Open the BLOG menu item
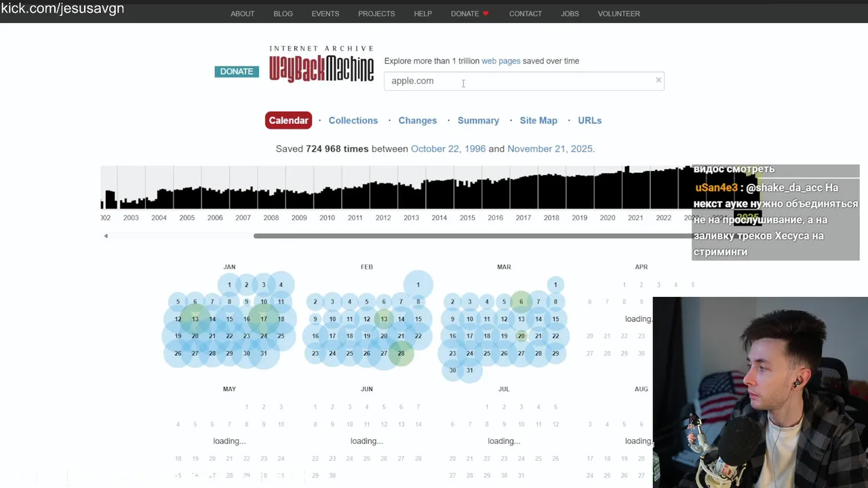Viewport: 868px width, 488px height. click(x=283, y=14)
